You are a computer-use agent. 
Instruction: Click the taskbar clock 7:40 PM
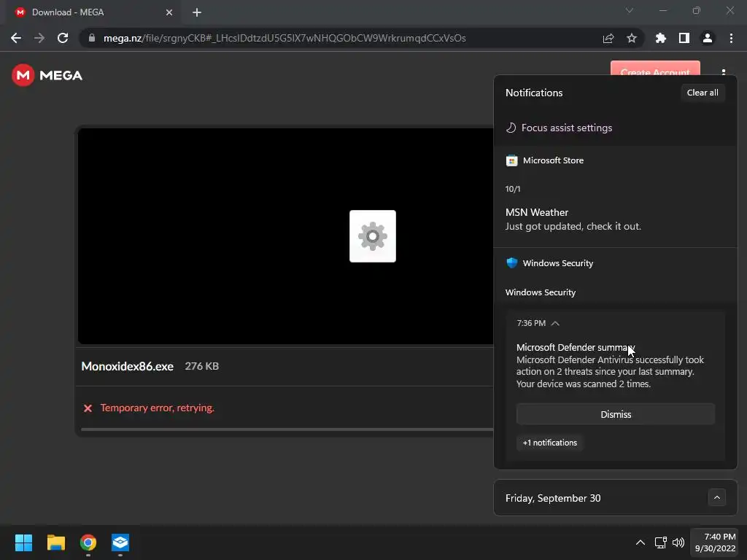715,542
